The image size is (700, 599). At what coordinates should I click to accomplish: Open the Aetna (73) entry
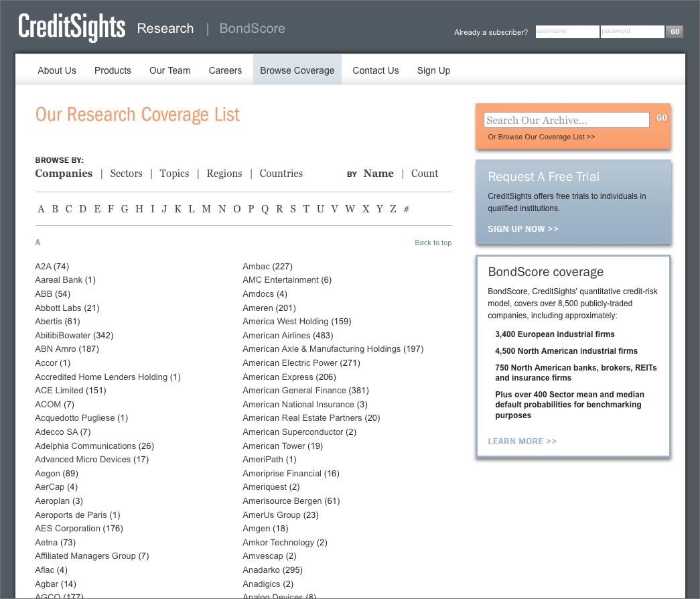pyautogui.click(x=56, y=542)
